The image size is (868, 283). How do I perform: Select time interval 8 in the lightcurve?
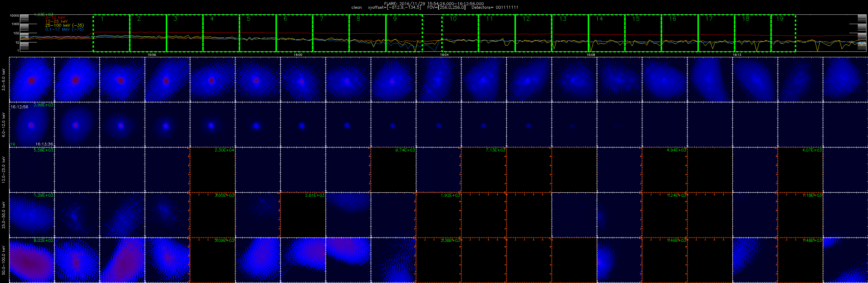tap(368, 33)
